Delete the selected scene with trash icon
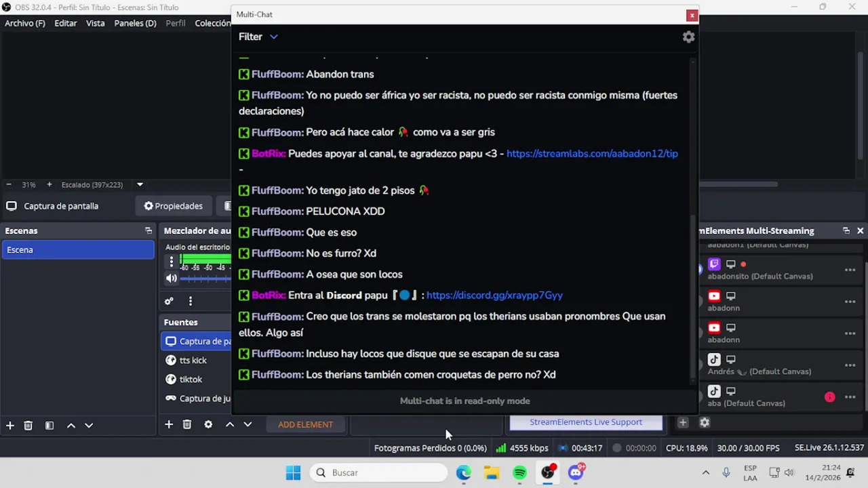 28,425
